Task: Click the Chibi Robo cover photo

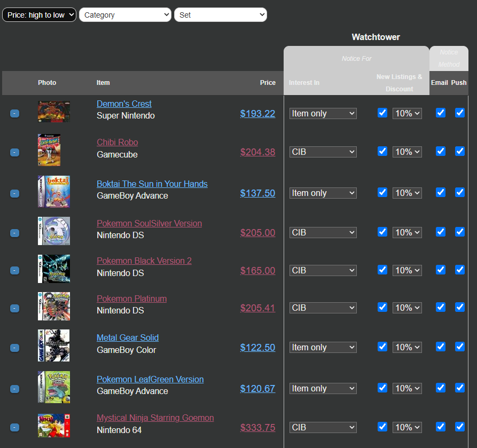Action: tap(49, 150)
